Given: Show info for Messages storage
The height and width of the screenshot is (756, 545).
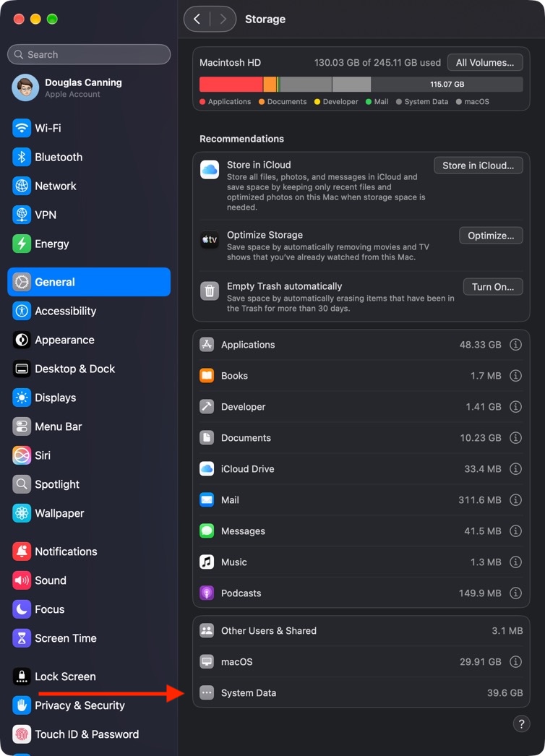Looking at the screenshot, I should (515, 531).
